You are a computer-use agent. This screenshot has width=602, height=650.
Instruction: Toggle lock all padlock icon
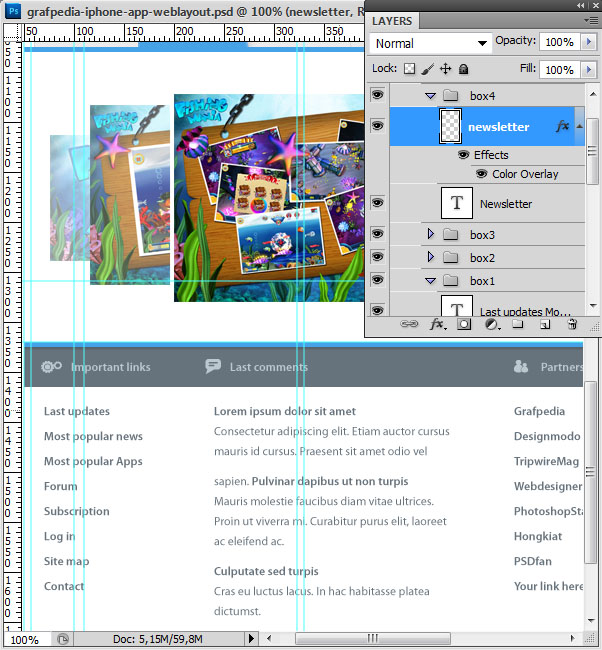click(464, 69)
